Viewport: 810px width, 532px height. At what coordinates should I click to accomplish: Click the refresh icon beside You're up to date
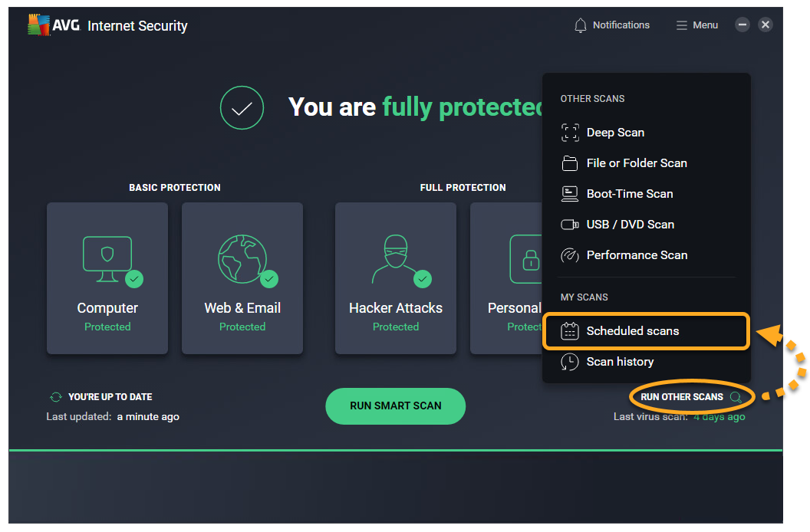click(x=56, y=397)
